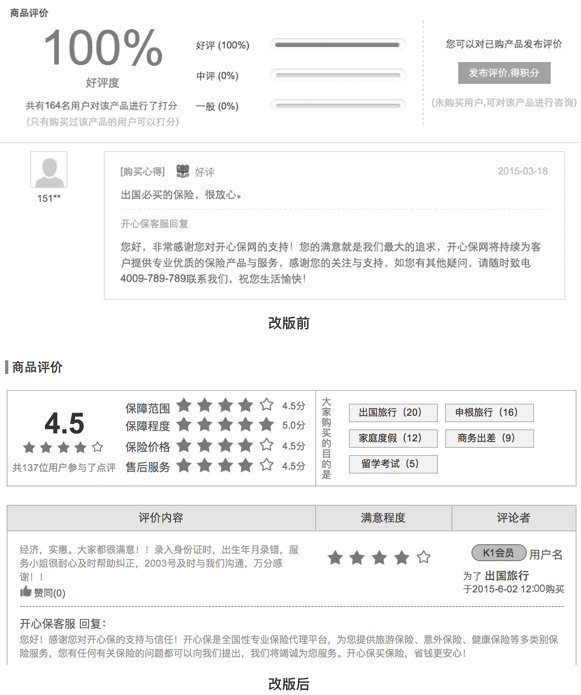Image resolution: width=581 pixels, height=695 pixels.
Task: Click first star in review 满意程度 rating
Action: coord(335,558)
